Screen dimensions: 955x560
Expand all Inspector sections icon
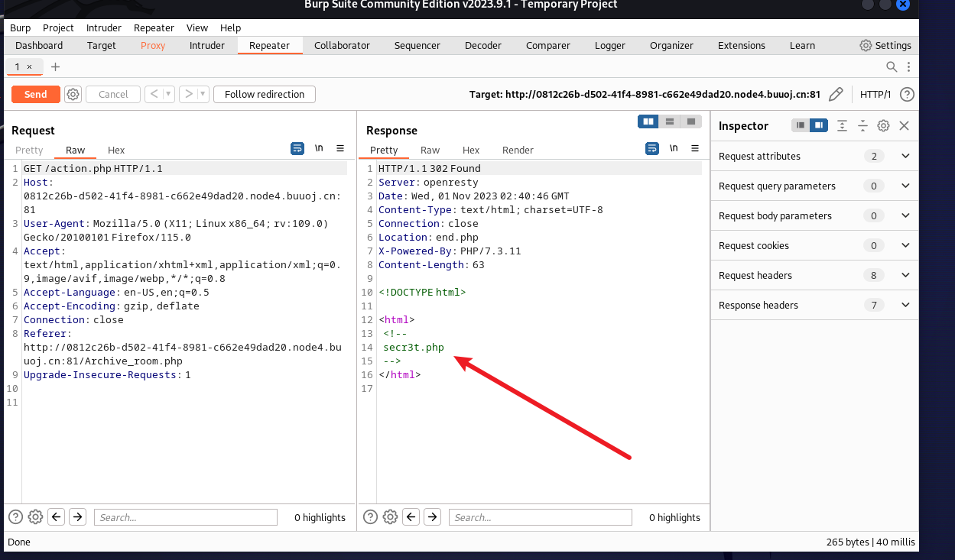[842, 125]
